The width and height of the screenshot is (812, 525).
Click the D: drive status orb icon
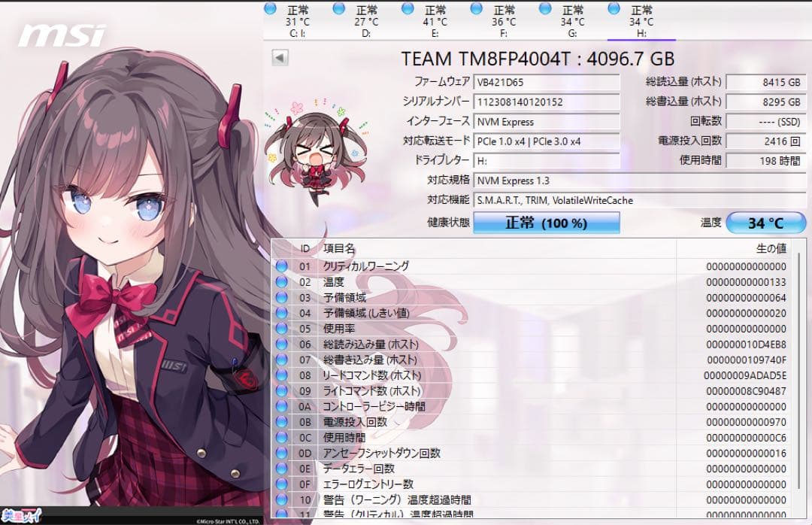(338, 9)
